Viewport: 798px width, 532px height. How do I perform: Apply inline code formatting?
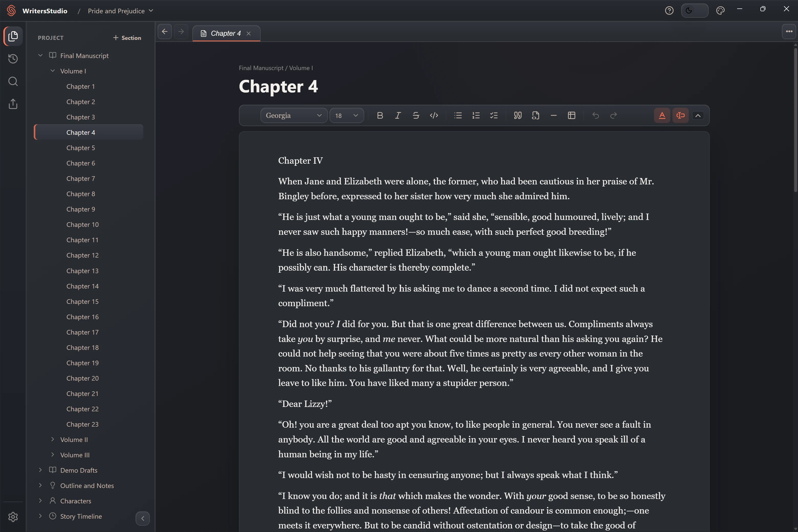pos(434,115)
